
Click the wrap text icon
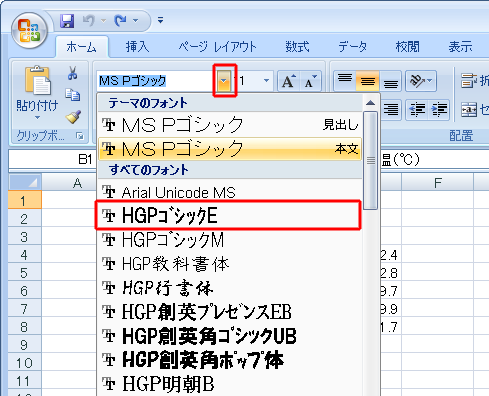(x=469, y=81)
